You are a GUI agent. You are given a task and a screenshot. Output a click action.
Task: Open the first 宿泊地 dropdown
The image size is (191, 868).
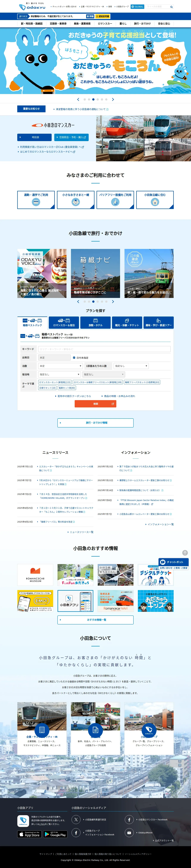59,374
